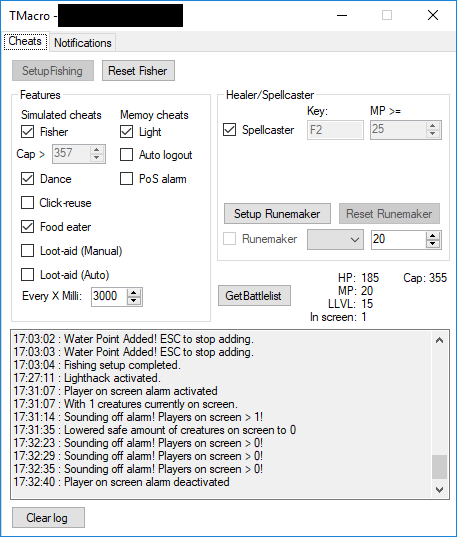Click the LLVL: 15 status value

pos(350,304)
